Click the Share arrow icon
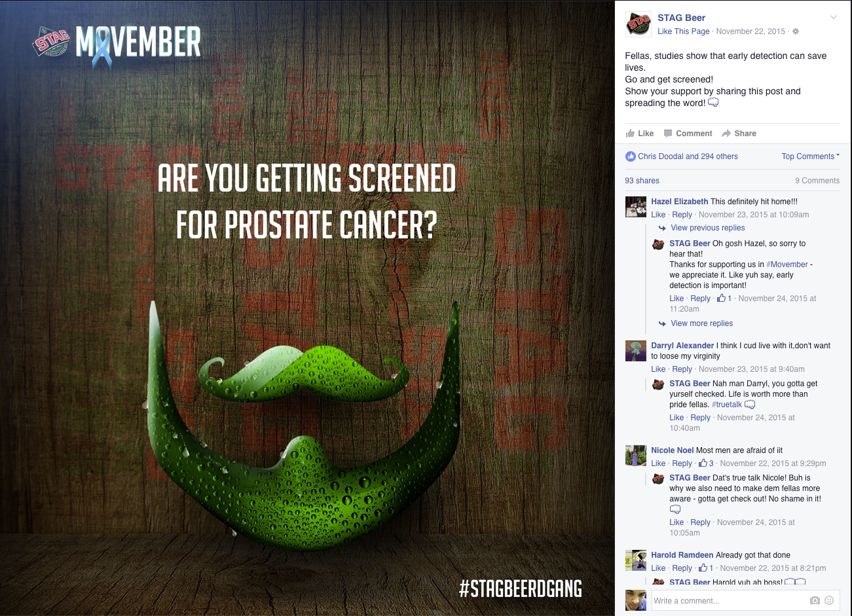The image size is (852, 616). [x=726, y=134]
